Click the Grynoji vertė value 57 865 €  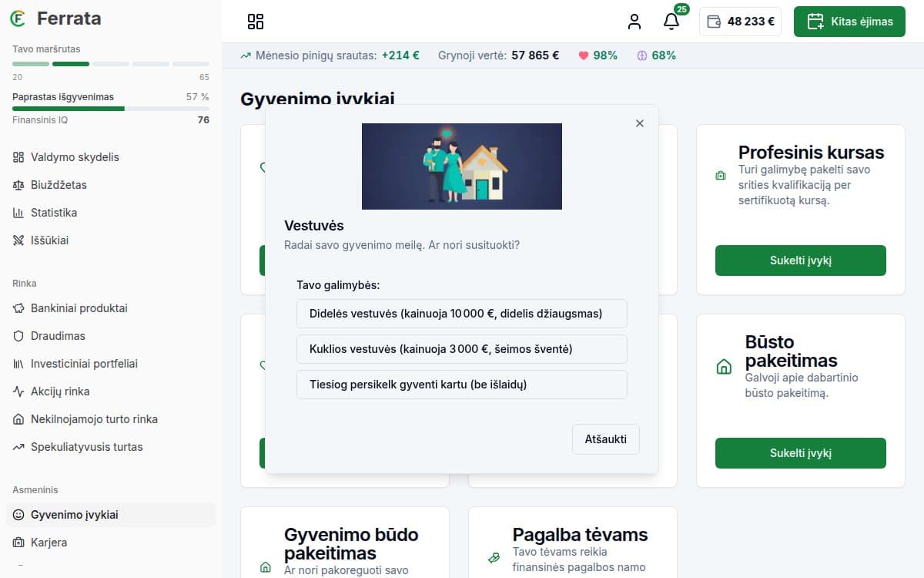click(535, 55)
